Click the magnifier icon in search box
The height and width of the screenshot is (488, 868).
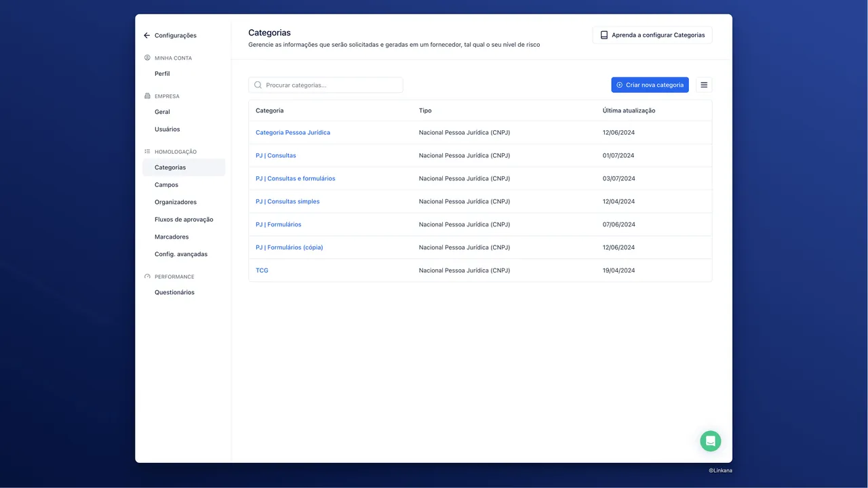click(x=258, y=85)
